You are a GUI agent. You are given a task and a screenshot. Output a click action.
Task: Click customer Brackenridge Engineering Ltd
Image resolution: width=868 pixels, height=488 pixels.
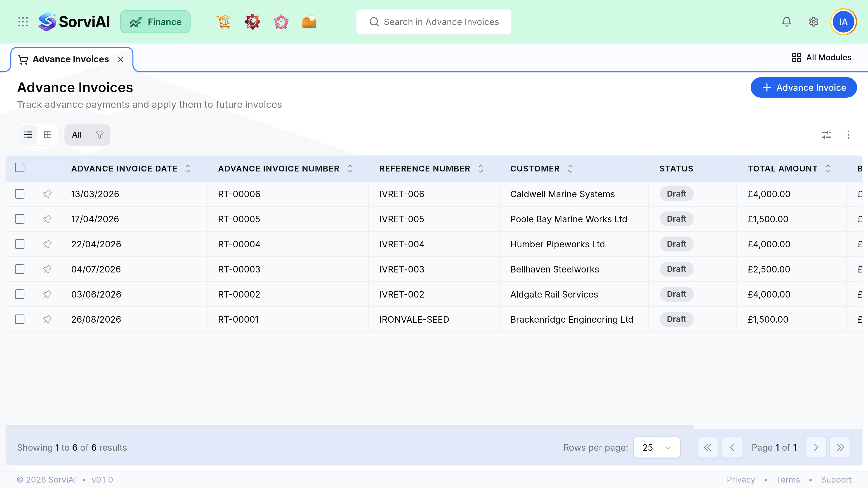pos(571,319)
